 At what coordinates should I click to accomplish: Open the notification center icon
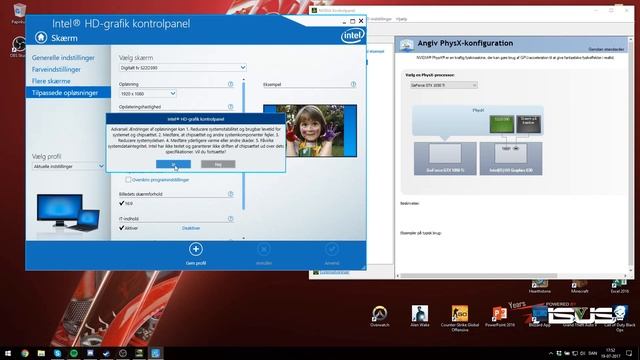(x=629, y=353)
